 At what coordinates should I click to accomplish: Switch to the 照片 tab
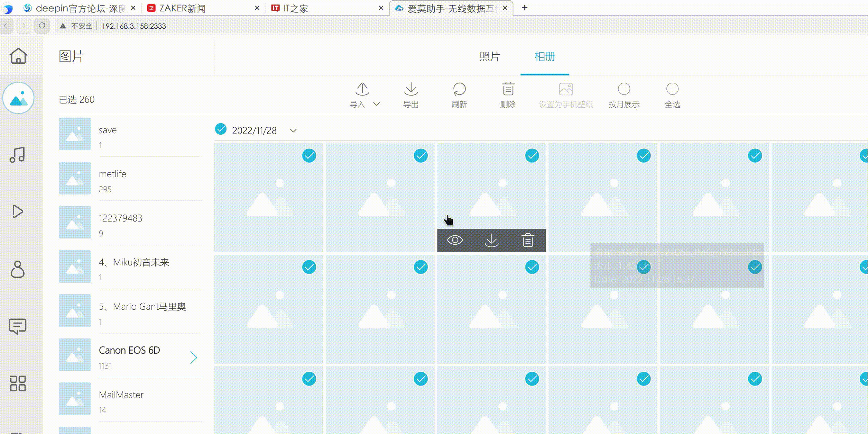[x=489, y=56]
